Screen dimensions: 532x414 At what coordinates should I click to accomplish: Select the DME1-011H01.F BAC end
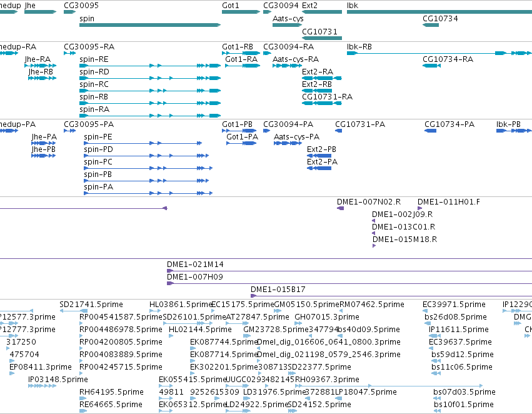[x=419, y=208]
